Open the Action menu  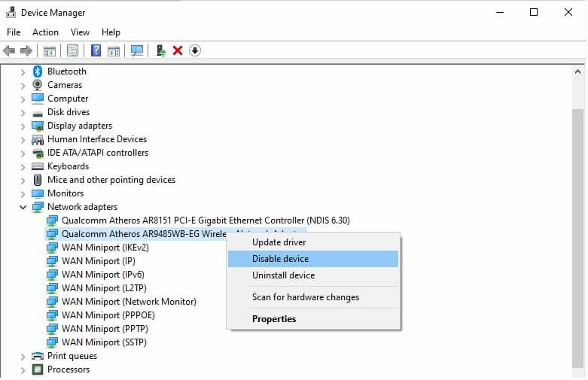pos(45,32)
